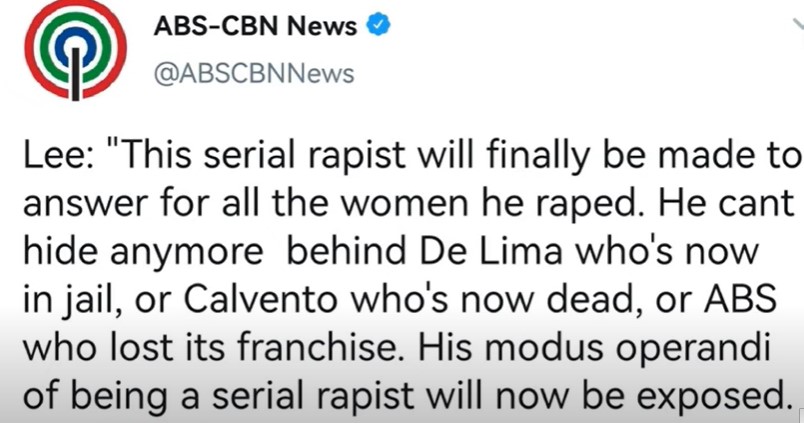This screenshot has height=423, width=804.
Task: Open the ABS-CBN News profile logo avatar
Action: pyautogui.click(x=76, y=50)
